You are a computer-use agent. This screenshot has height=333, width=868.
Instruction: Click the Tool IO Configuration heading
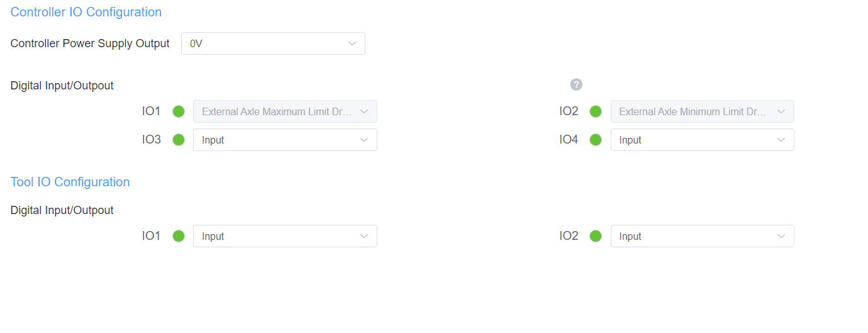pyautogui.click(x=70, y=182)
